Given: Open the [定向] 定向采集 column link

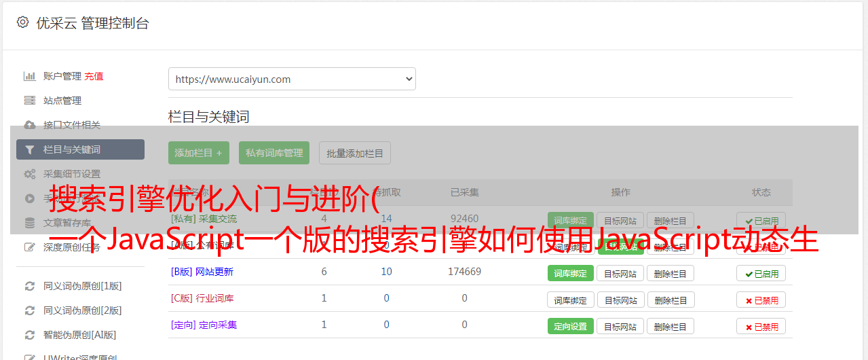Looking at the screenshot, I should coord(204,325).
